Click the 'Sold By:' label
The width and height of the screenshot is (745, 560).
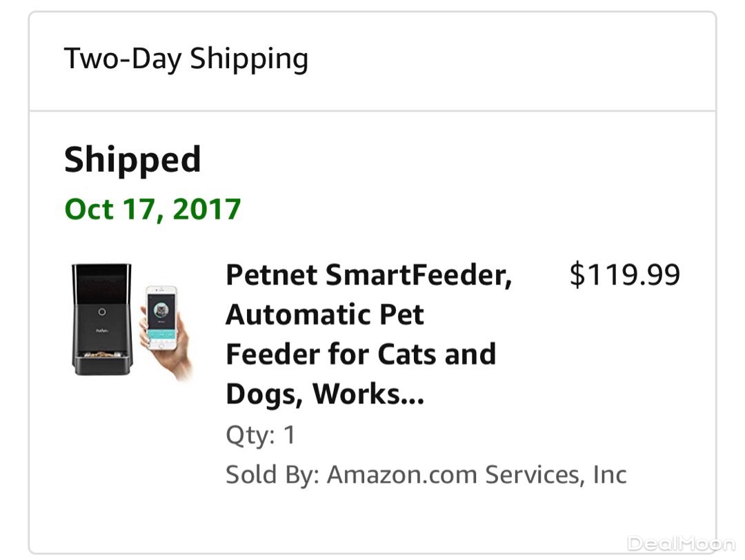click(272, 474)
